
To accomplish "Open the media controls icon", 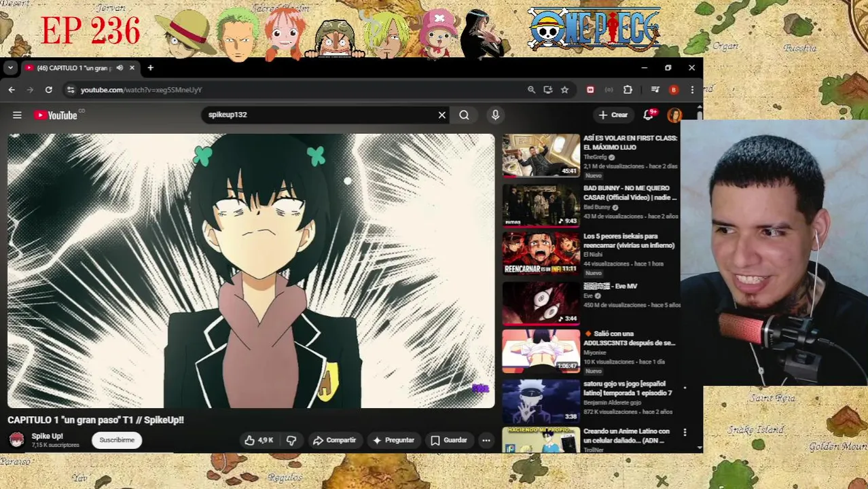I will click(655, 90).
